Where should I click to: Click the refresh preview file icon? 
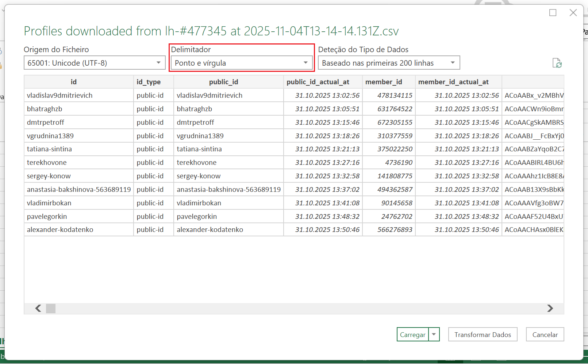click(557, 63)
